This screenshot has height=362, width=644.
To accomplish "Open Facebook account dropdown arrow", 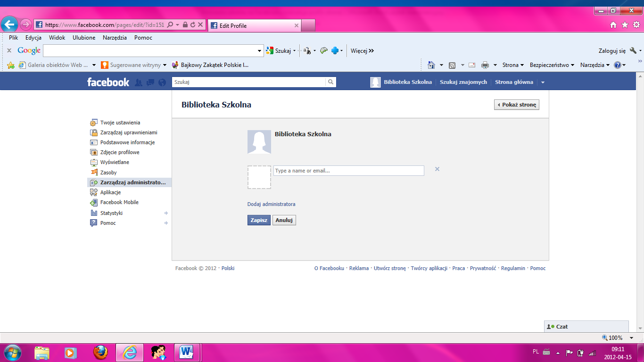I will pyautogui.click(x=543, y=82).
